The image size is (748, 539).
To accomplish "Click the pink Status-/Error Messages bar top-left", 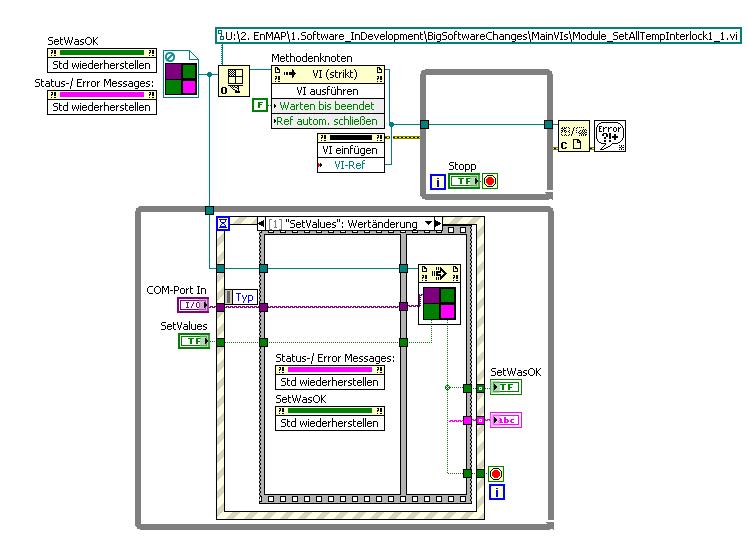I will (x=102, y=94).
